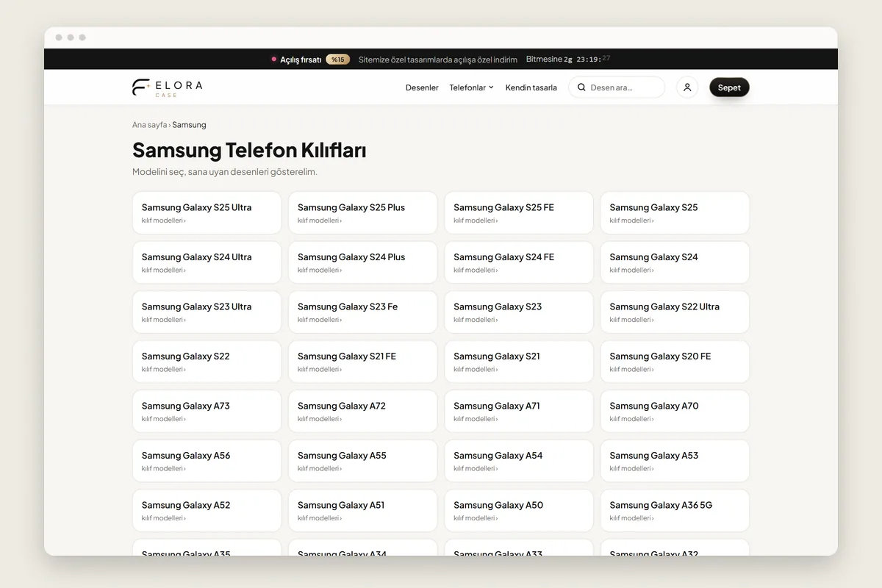Select the Samsung Galaxy S23 card
882x588 pixels.
click(519, 312)
